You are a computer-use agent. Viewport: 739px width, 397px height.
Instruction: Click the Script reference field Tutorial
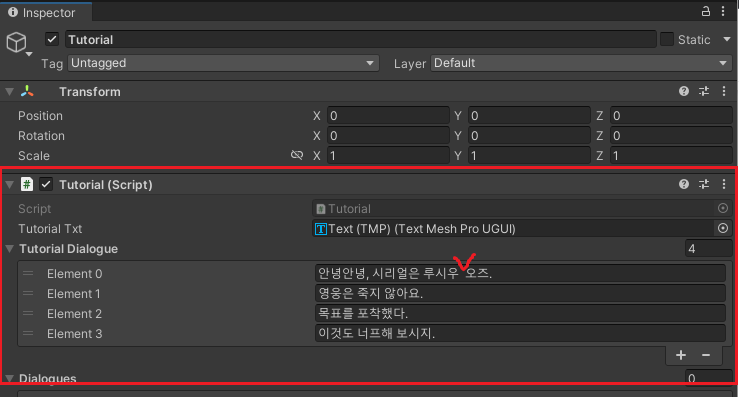[514, 208]
